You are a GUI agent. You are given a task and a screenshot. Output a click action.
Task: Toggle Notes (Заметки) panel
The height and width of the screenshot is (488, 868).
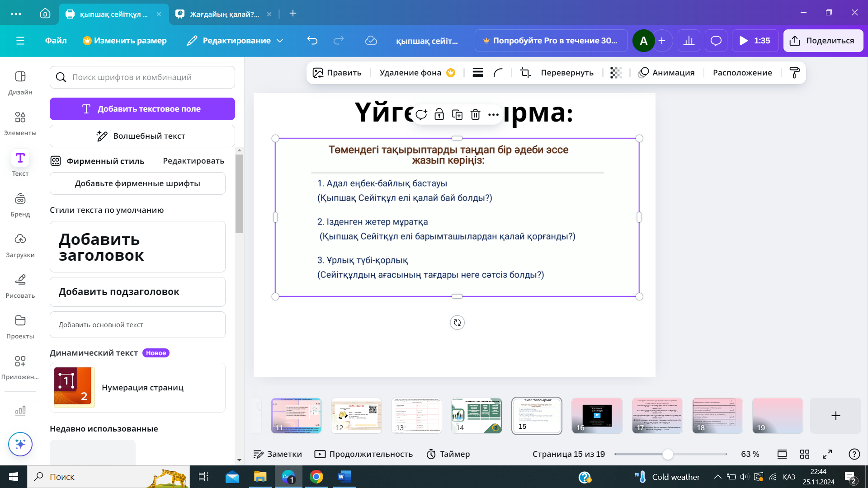click(x=278, y=454)
